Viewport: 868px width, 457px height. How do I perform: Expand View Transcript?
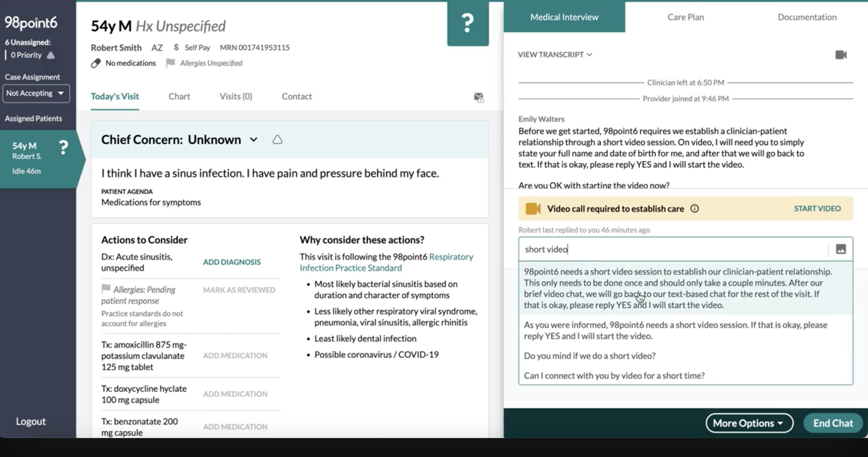pos(555,55)
